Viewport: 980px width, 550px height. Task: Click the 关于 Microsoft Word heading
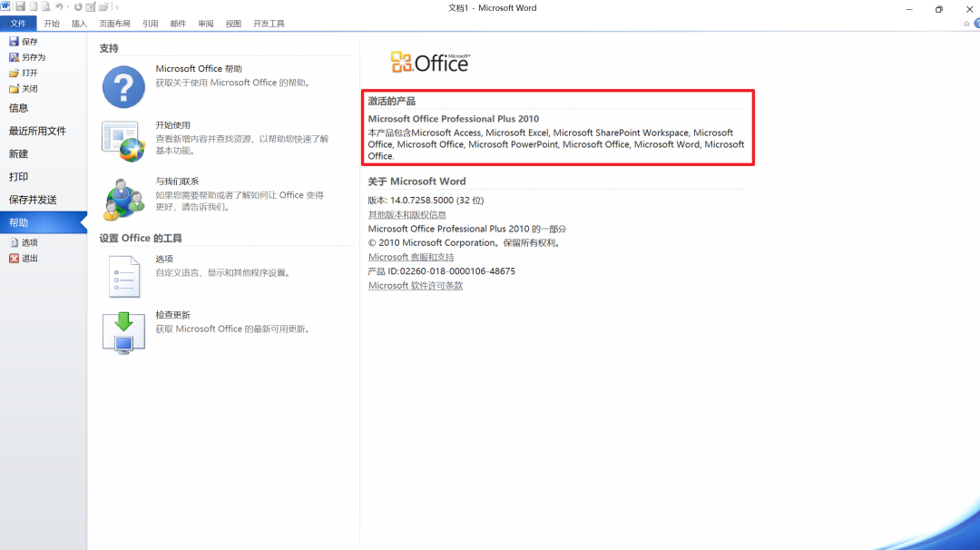coord(416,182)
